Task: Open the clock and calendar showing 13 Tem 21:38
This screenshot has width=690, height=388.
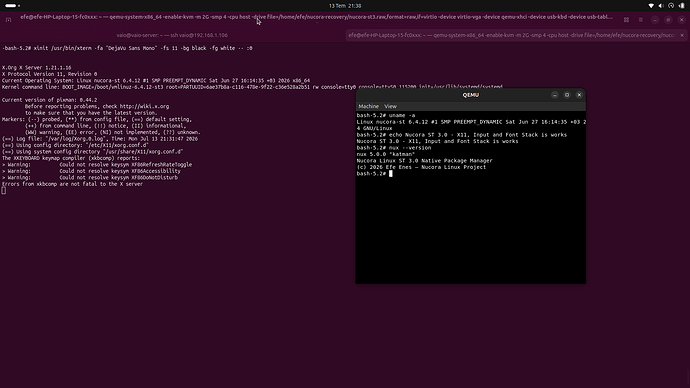Action: 345,6
